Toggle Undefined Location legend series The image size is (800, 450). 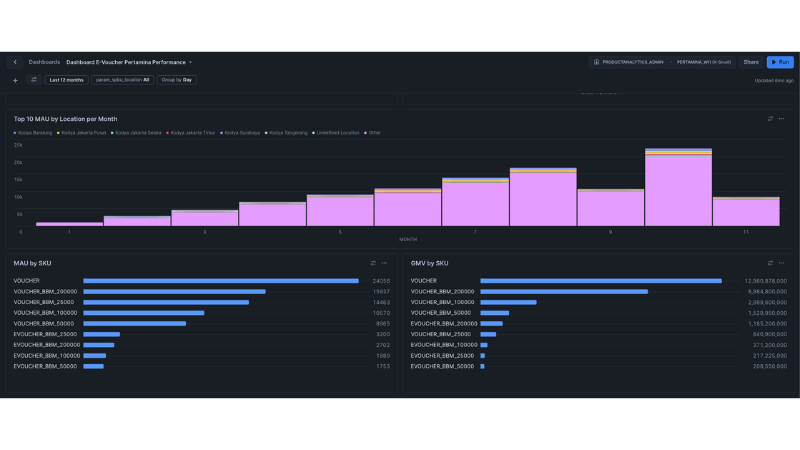point(336,133)
